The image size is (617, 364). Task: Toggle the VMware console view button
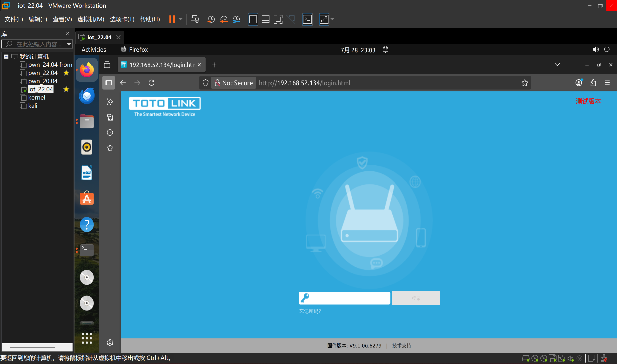tap(307, 19)
